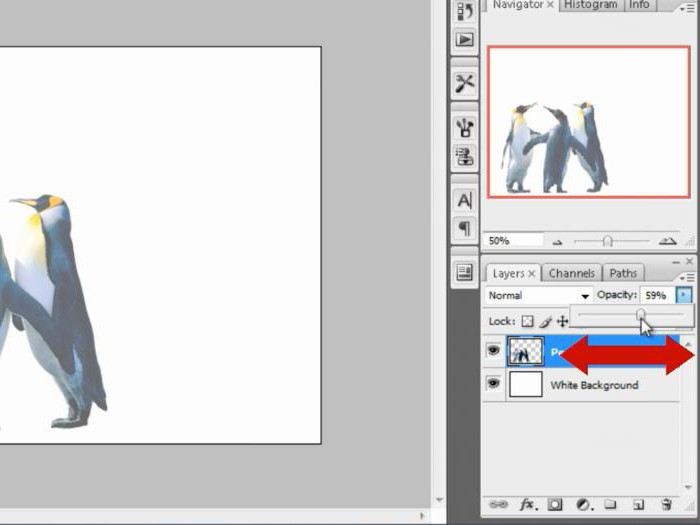Toggle visibility of the penguins layer
The width and height of the screenshot is (700, 525).
click(493, 350)
